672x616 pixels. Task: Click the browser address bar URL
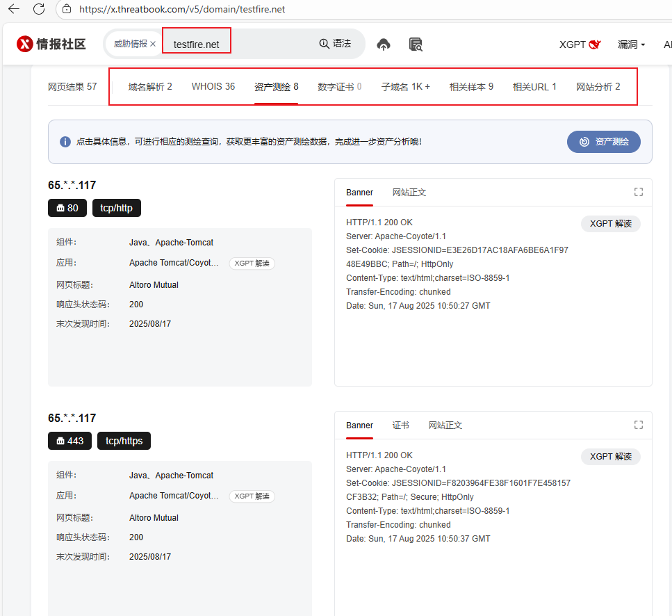tap(182, 9)
